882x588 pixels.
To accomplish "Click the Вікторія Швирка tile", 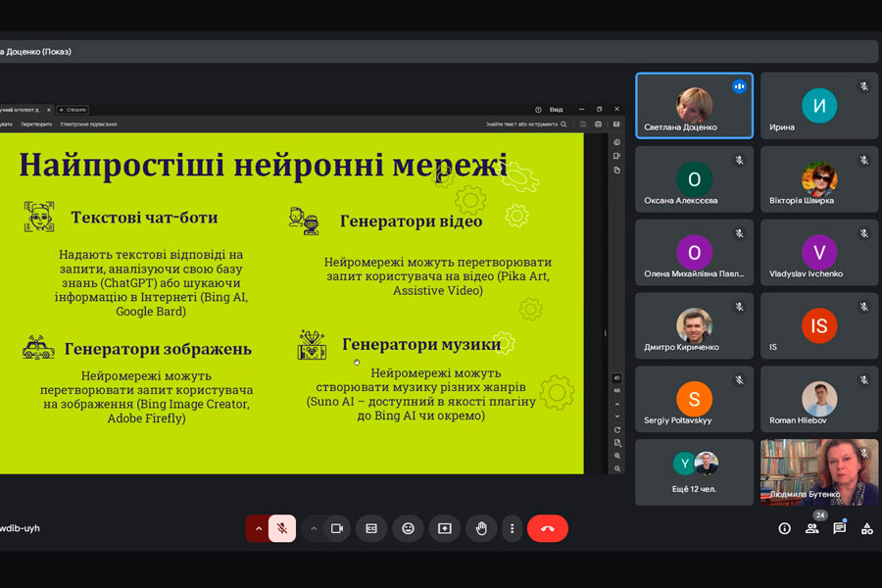I will click(x=819, y=179).
